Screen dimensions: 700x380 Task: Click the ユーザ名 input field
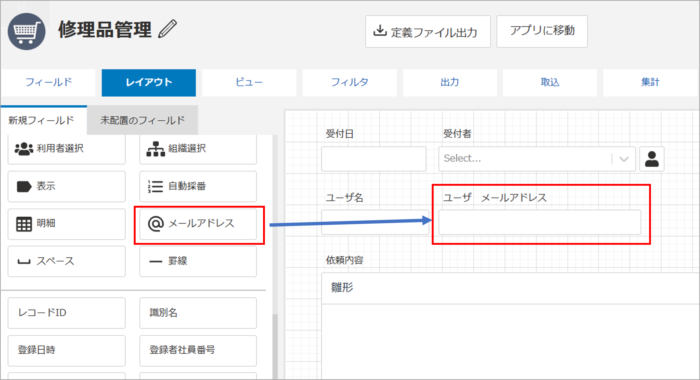pyautogui.click(x=375, y=222)
